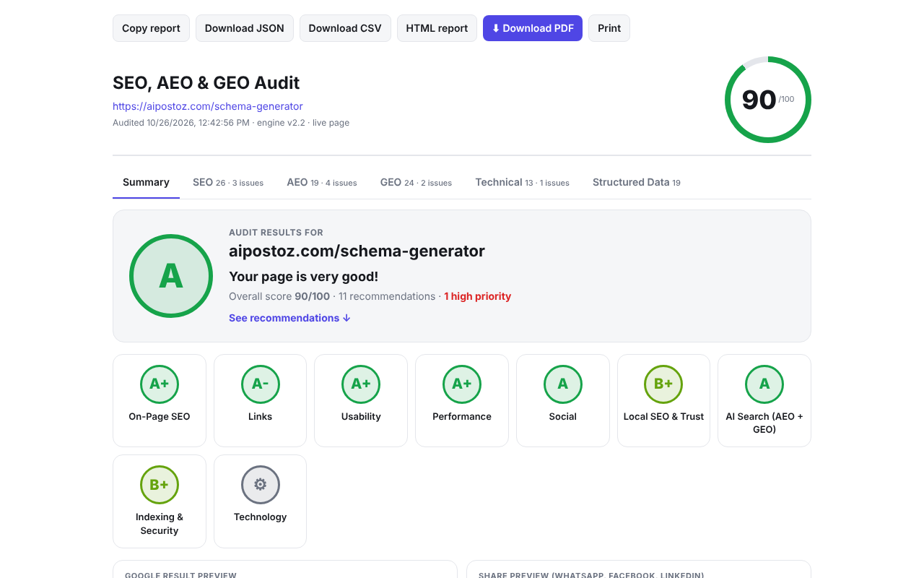Click the Indexing & Security label
This screenshot has height=578, width=924.
[x=160, y=524]
